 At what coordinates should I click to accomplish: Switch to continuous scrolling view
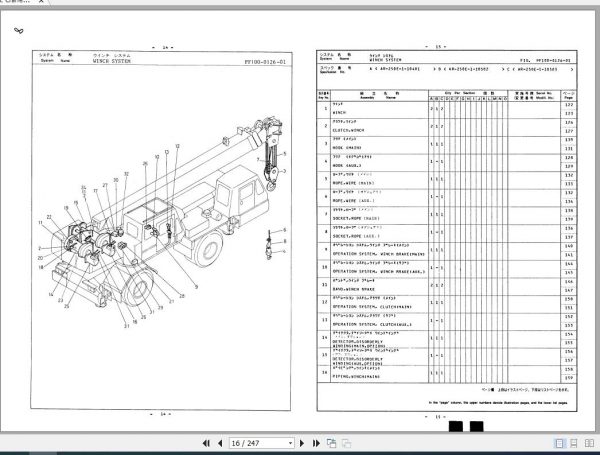point(574,443)
